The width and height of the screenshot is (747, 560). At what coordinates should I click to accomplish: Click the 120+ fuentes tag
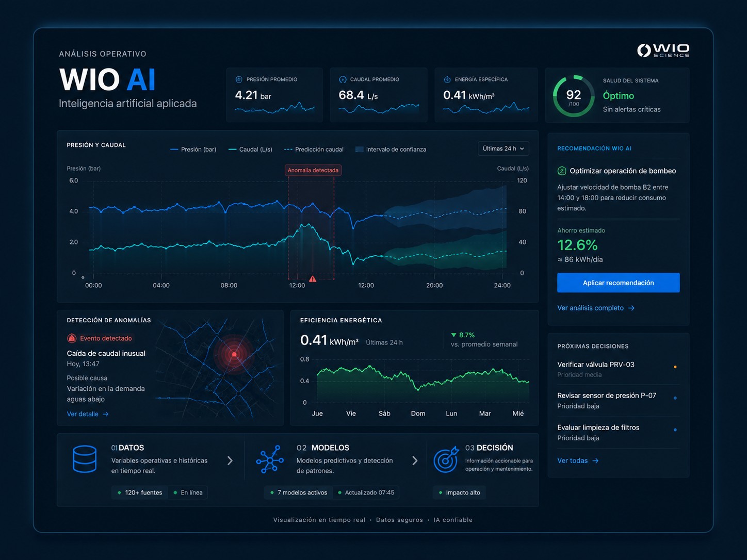click(139, 492)
